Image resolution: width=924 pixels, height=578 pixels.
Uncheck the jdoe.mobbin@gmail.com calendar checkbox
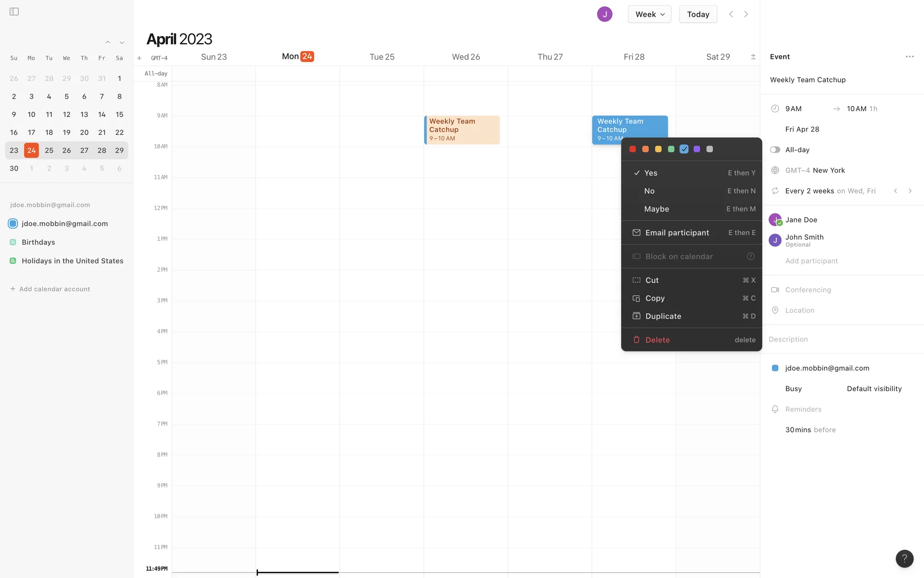pos(13,223)
